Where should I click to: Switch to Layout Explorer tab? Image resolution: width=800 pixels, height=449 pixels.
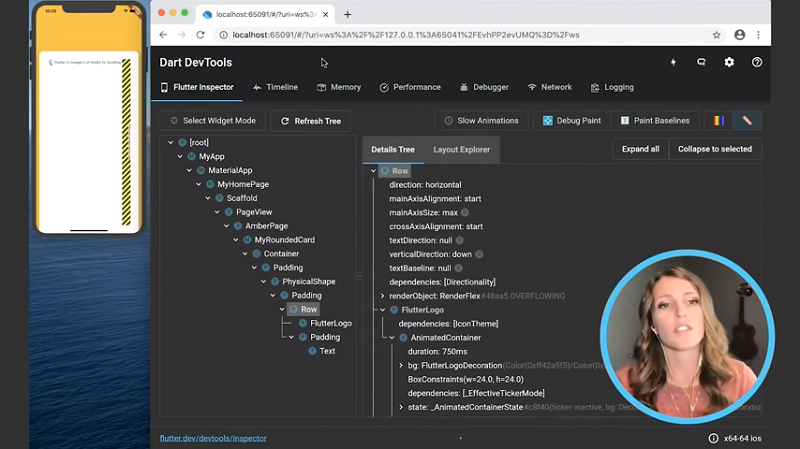click(x=462, y=149)
